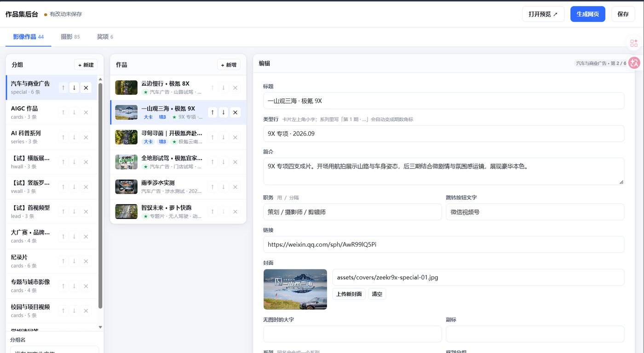The image size is (644, 353).
Task: Focus the 无图时的大字 field
Action: pyautogui.click(x=352, y=334)
